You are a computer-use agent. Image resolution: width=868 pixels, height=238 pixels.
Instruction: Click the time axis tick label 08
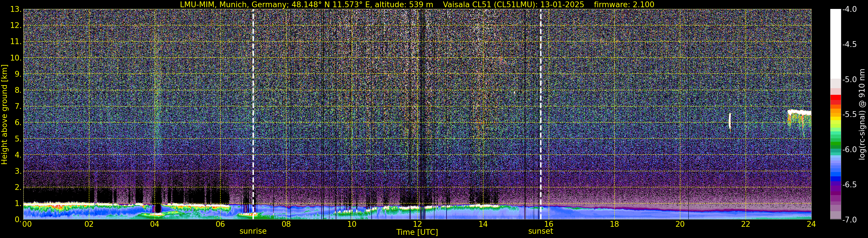pyautogui.click(x=286, y=224)
